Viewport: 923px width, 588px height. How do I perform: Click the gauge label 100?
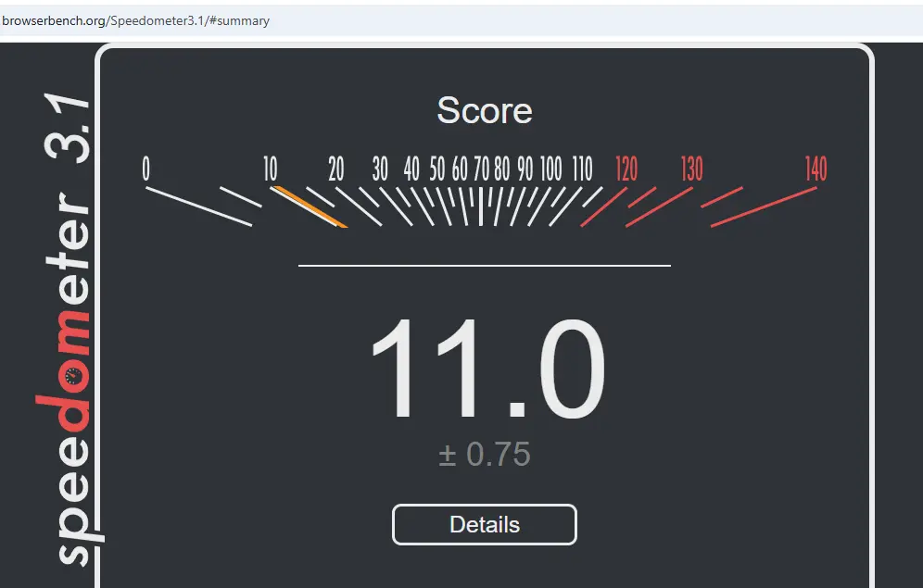tap(551, 169)
